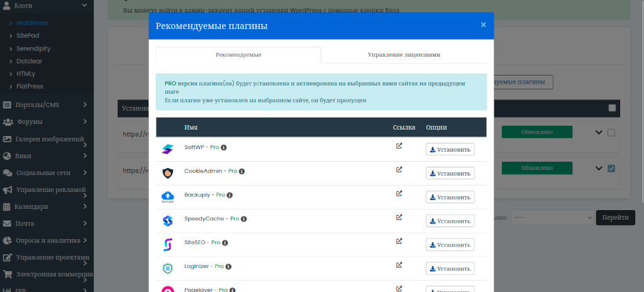This screenshot has width=644, height=292.
Task: Click Обновлено status of first installation
Action: [x=537, y=132]
